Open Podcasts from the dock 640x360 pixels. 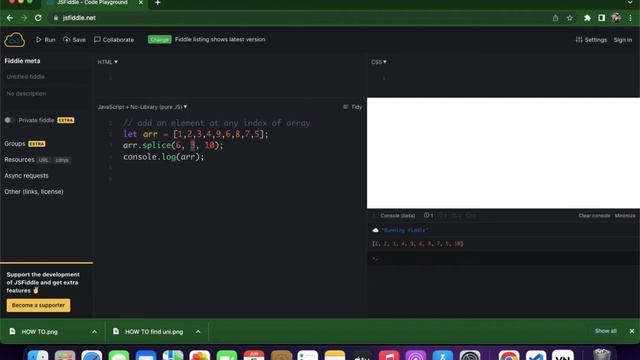click(x=416, y=355)
